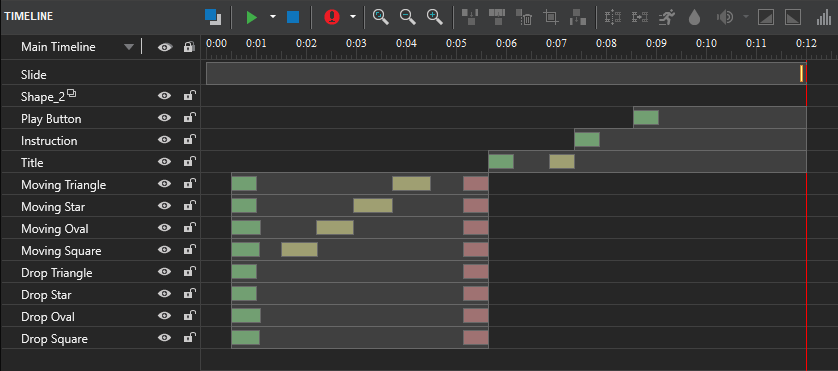Click the Drop Square red exit bar
The width and height of the screenshot is (838, 371).
coord(476,338)
